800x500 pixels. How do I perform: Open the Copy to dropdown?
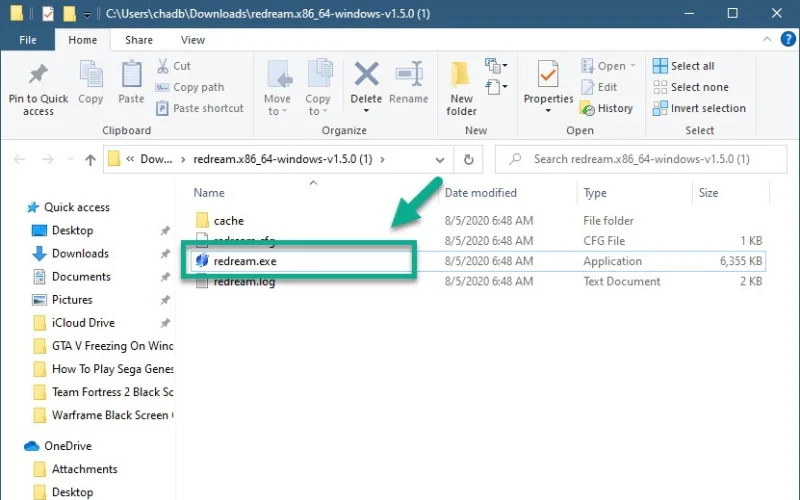pos(318,88)
